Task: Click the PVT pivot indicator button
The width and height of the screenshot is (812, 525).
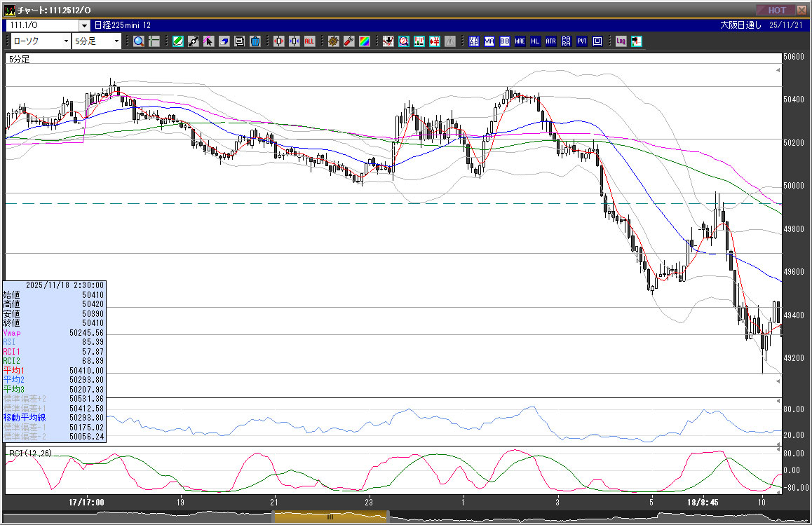Action: tap(582, 41)
